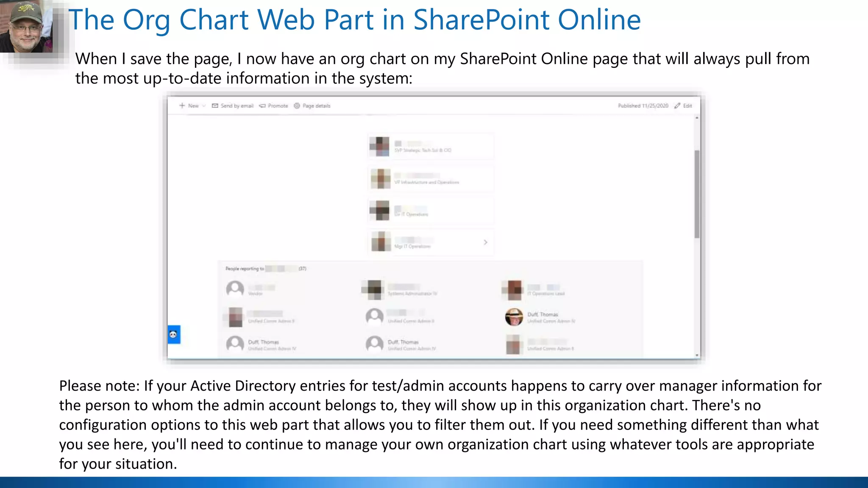Screen dimensions: 868x488
Task: Click the Promote megaphone option
Action: coord(273,105)
